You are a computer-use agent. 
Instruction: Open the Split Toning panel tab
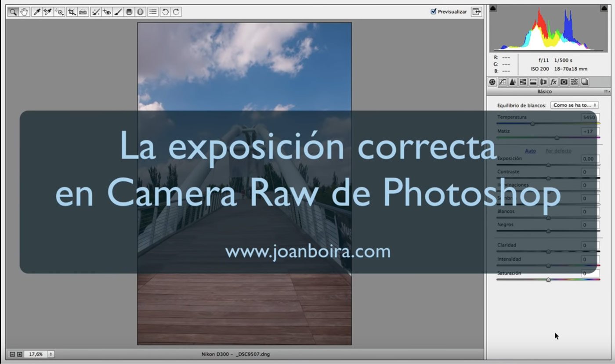click(533, 82)
